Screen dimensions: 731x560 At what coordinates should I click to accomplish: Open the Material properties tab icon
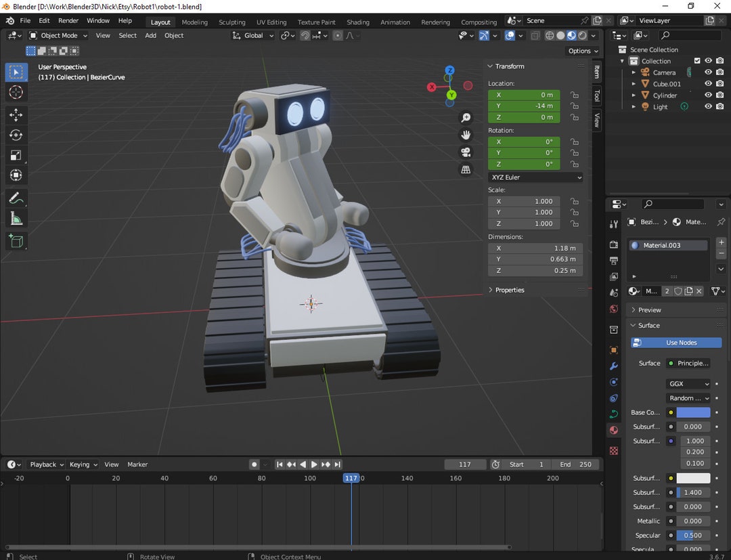pos(614,430)
